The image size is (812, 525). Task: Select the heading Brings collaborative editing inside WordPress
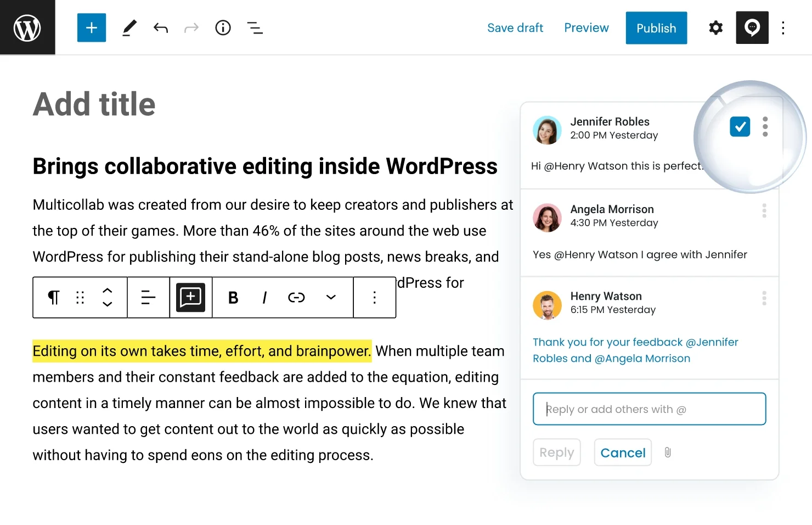pyautogui.click(x=265, y=166)
